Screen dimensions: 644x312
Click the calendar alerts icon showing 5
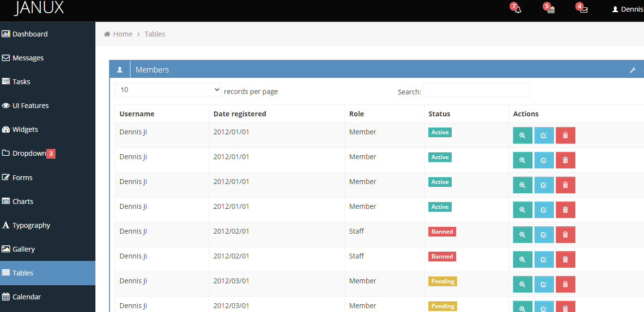pos(550,9)
